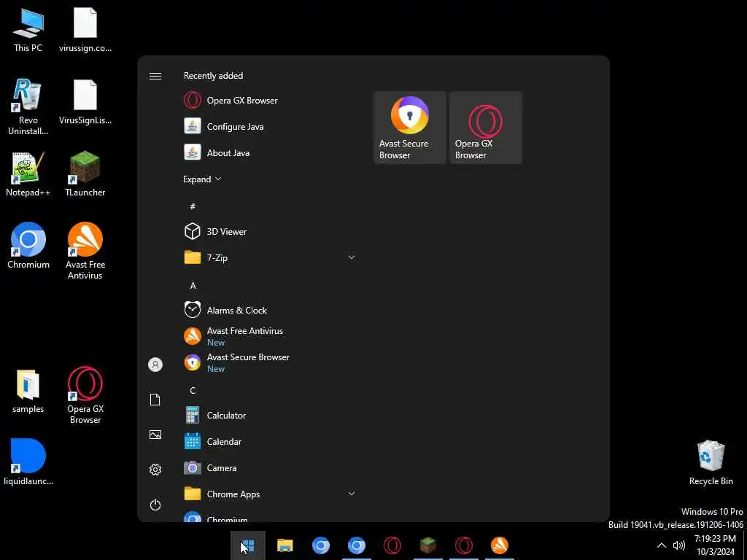Launch Avast Free Antivirus from app list
This screenshot has height=560, width=747.
[271, 336]
